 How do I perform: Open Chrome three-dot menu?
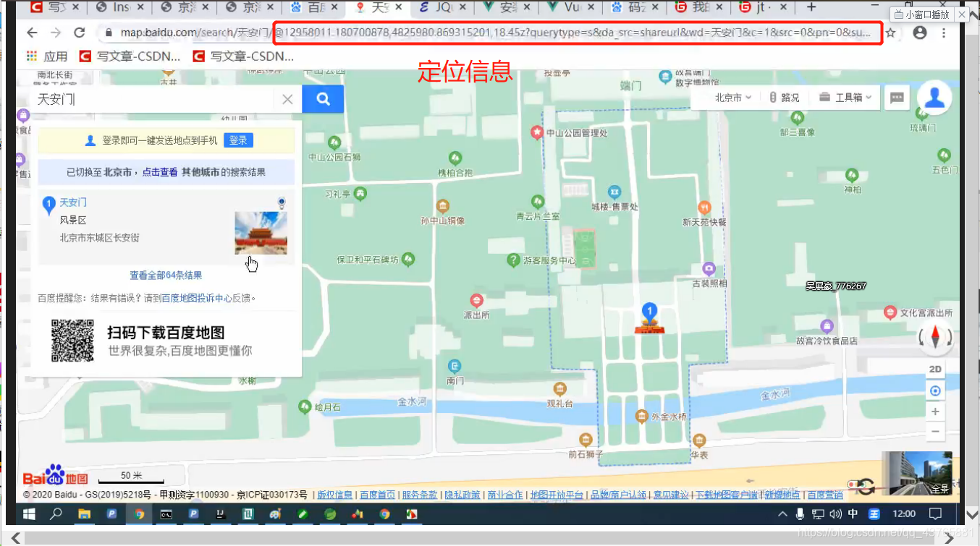(944, 33)
